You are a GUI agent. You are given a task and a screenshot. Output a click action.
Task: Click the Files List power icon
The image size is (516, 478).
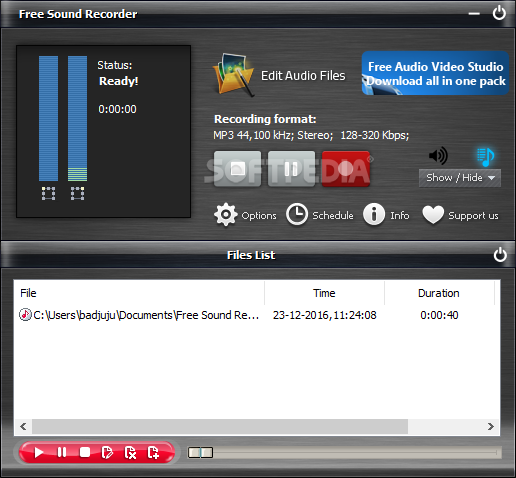(x=500, y=255)
